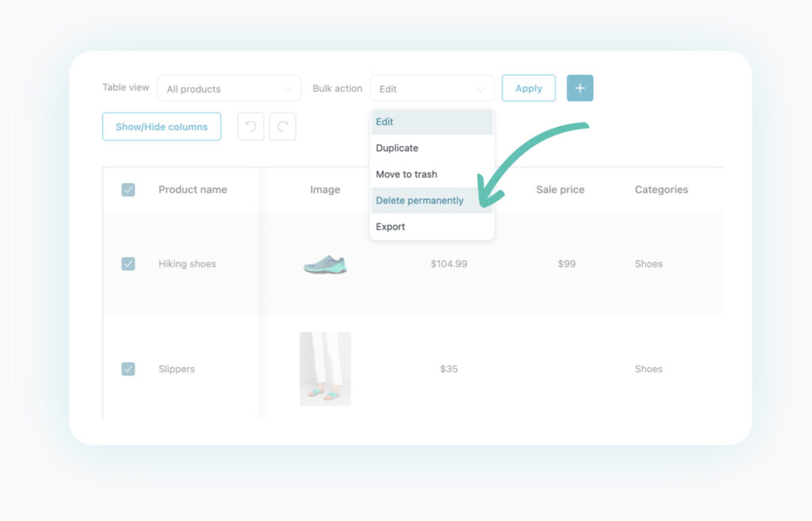The height and width of the screenshot is (521, 812).
Task: Open the Show/Hide columns panel
Action: click(x=161, y=126)
